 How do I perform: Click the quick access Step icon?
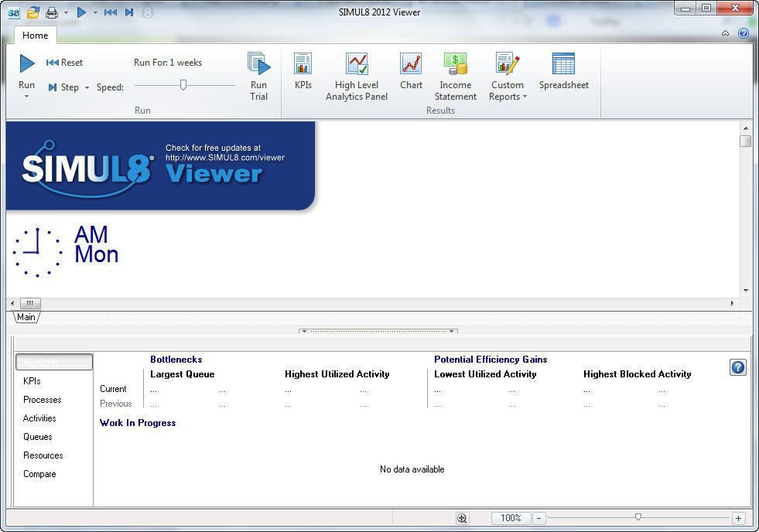[x=129, y=12]
